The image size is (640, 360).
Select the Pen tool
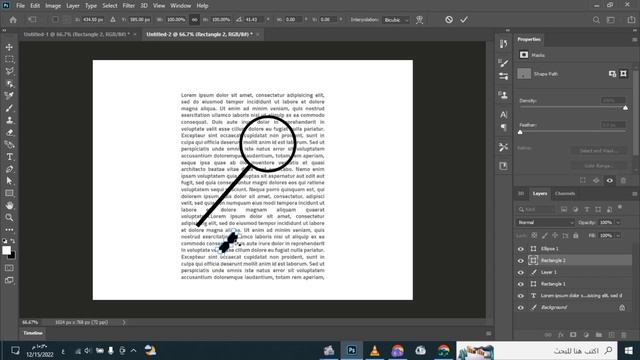[9, 169]
